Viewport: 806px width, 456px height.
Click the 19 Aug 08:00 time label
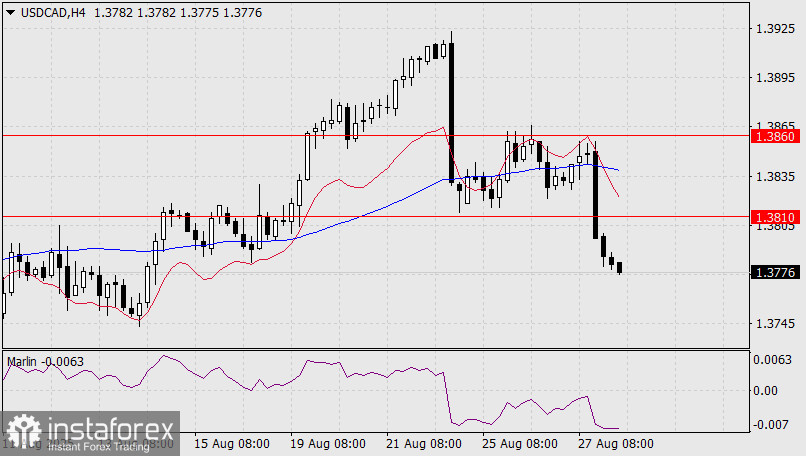click(x=328, y=444)
